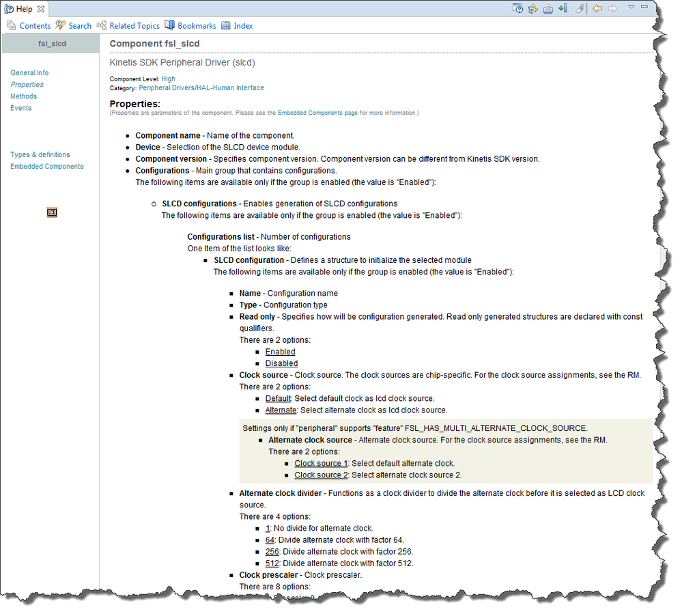The image size is (682, 616).
Task: Open General Info in the sidebar
Action: (x=29, y=72)
